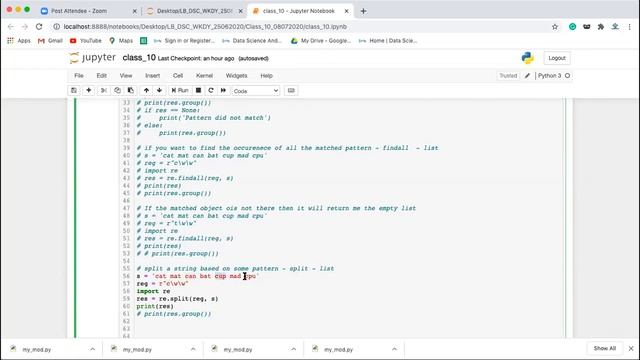This screenshot has height=360, width=640.
Task: Close the downloads bar
Action: pyautogui.click(x=631, y=349)
